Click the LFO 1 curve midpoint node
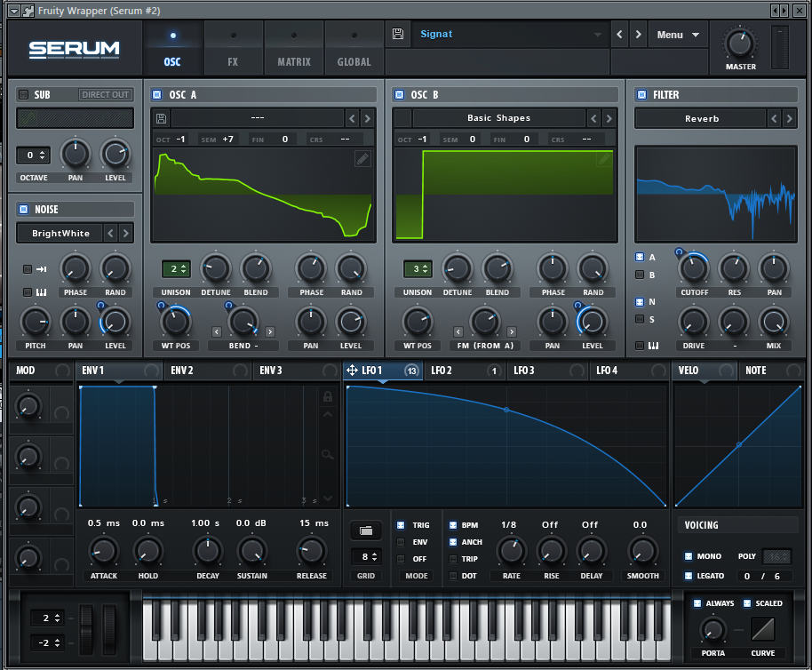This screenshot has height=670, width=812. [506, 410]
